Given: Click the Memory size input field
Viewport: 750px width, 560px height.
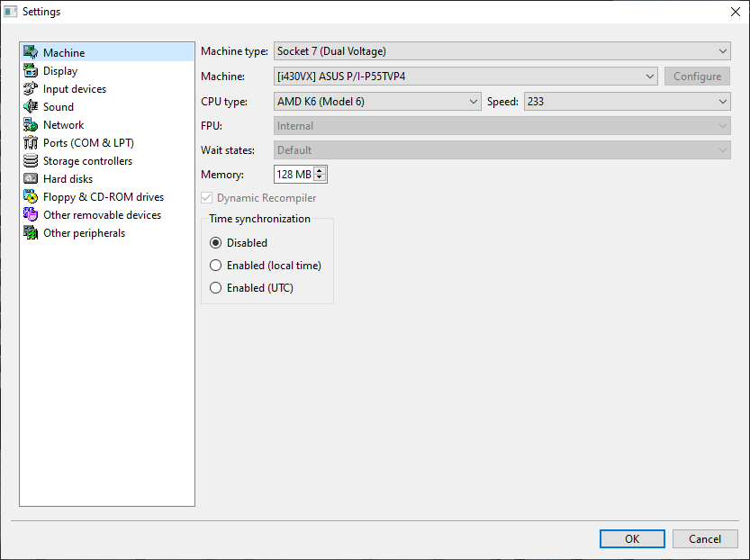Looking at the screenshot, I should pos(294,175).
